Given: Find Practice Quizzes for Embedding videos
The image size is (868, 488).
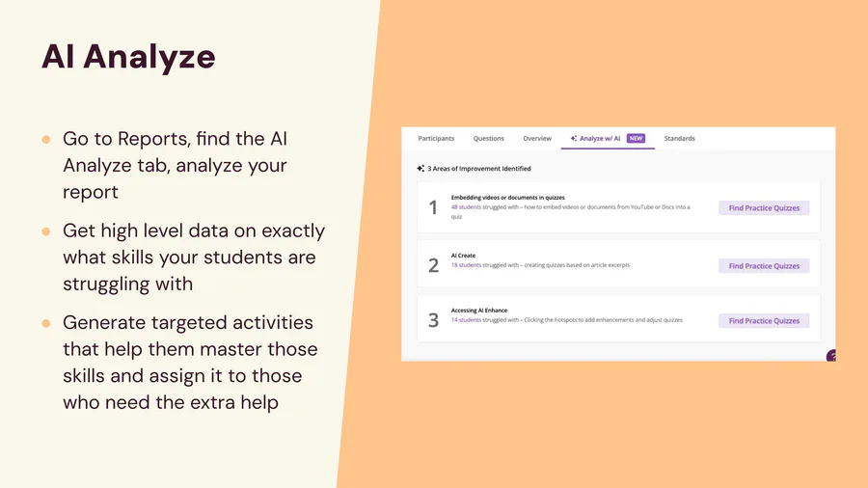Looking at the screenshot, I should (764, 207).
